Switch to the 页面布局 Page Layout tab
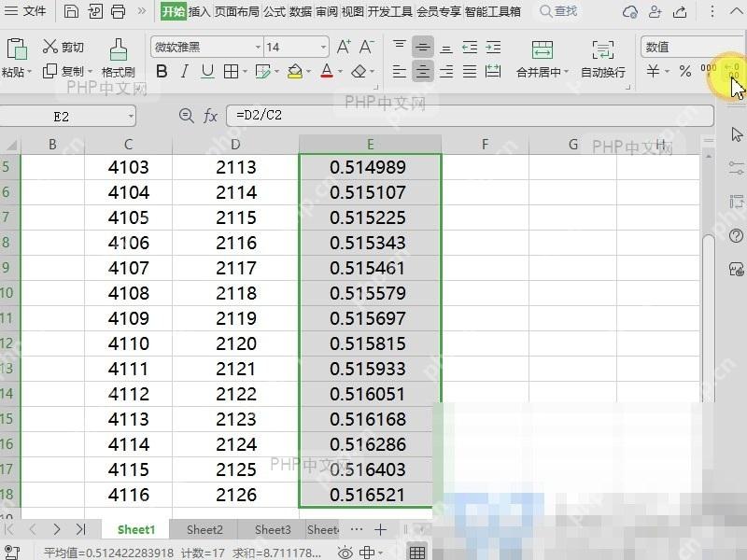 237,11
